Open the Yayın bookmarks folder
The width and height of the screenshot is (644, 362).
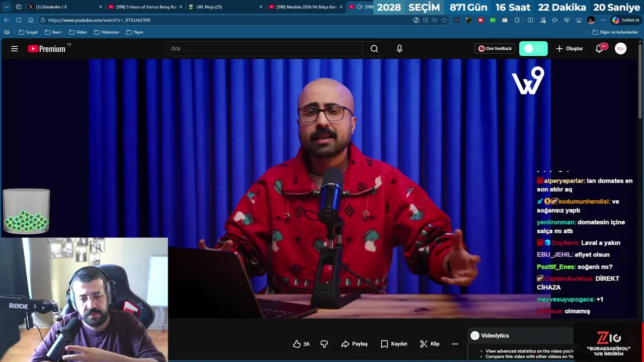coord(134,32)
